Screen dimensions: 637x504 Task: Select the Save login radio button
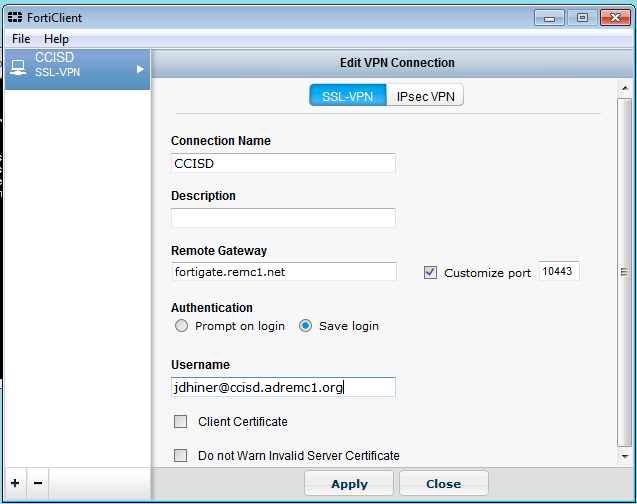coord(306,326)
